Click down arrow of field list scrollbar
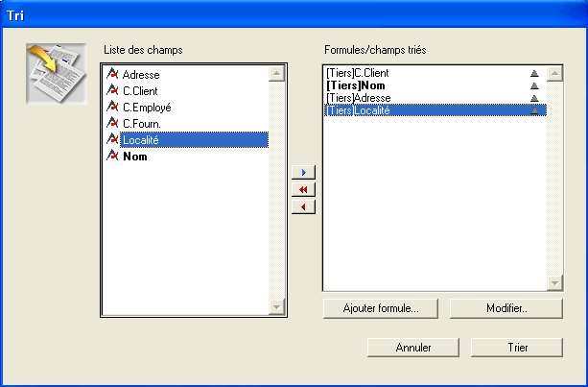Image resolution: width=588 pixels, height=387 pixels. click(277, 307)
